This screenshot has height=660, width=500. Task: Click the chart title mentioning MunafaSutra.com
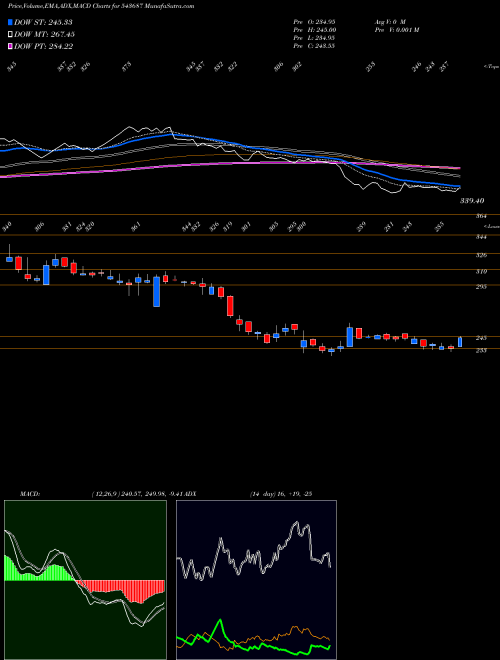pos(101,7)
